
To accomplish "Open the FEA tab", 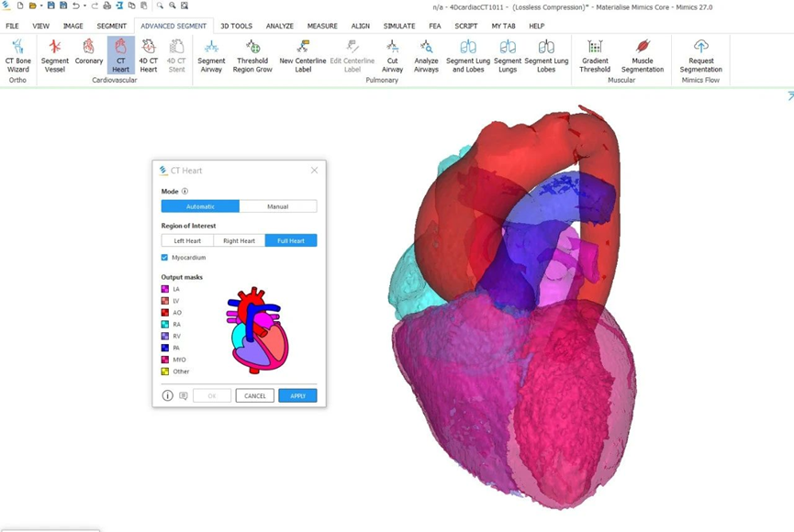I will click(435, 26).
